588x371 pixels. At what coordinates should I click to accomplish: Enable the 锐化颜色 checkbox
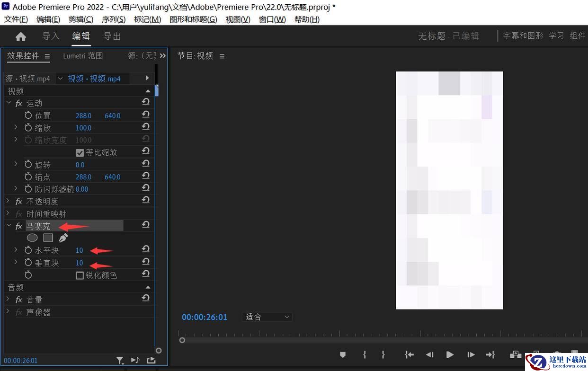pos(80,275)
